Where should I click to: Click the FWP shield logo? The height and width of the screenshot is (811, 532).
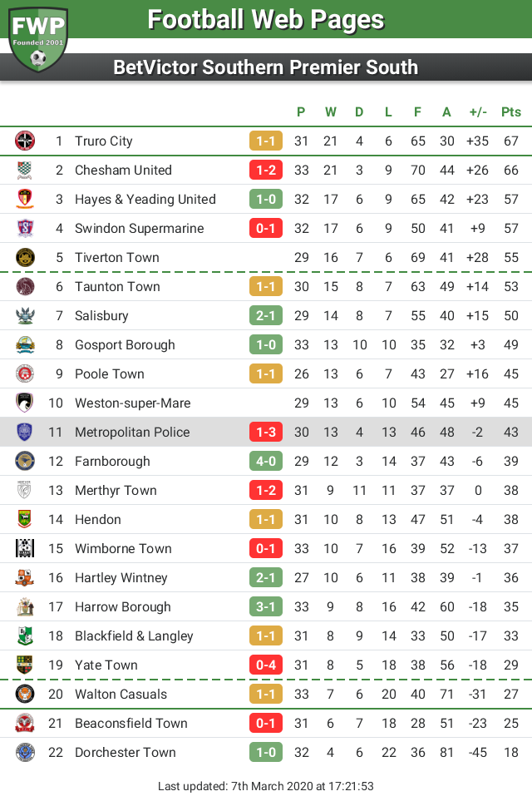click(38, 39)
